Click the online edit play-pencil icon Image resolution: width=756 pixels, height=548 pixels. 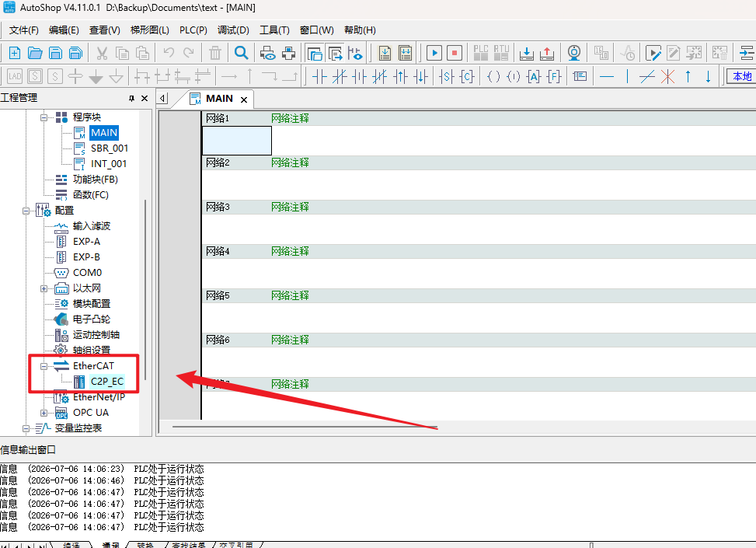coord(653,53)
